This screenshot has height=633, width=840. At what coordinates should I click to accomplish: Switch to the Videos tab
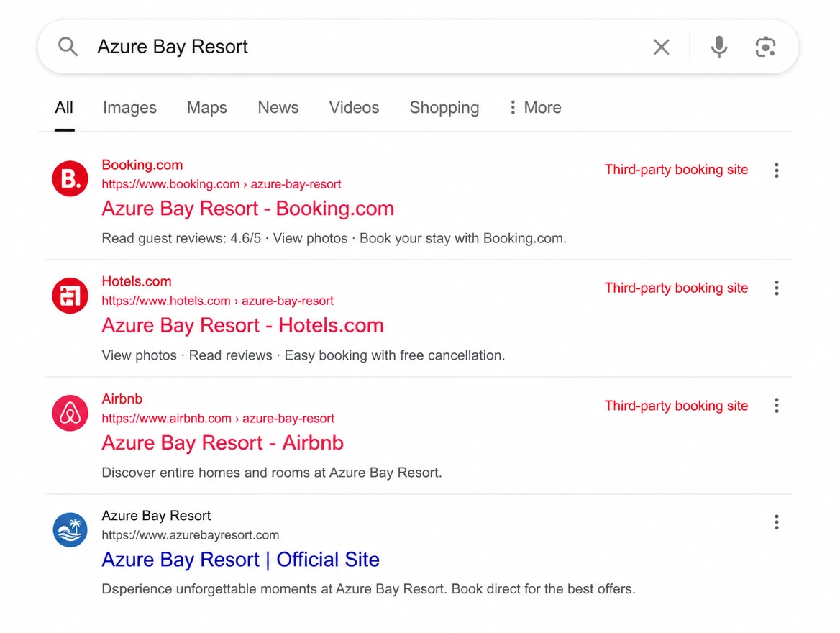(x=354, y=108)
